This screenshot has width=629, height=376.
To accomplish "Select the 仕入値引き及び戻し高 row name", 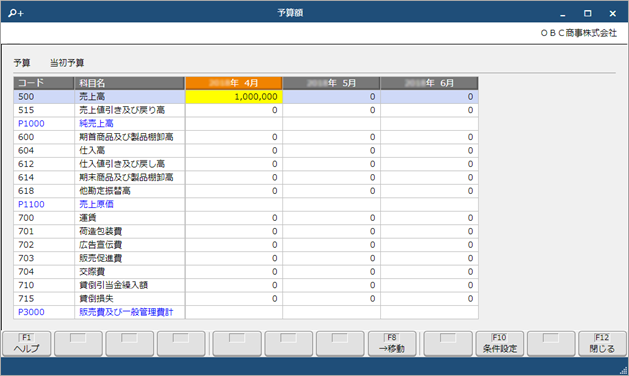I will [122, 164].
